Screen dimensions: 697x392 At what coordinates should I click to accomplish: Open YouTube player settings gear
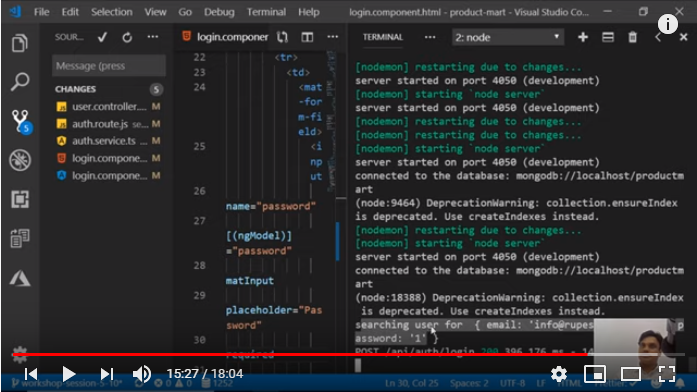pyautogui.click(x=559, y=374)
